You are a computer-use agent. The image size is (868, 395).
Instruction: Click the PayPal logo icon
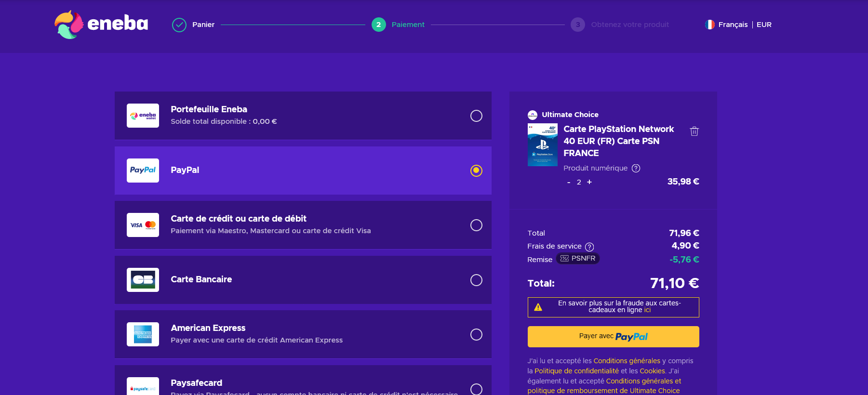143,171
